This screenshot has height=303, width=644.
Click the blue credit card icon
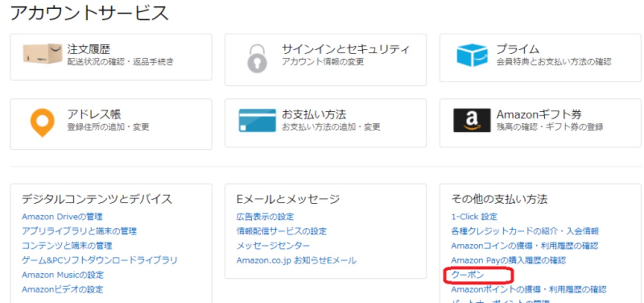click(257, 121)
